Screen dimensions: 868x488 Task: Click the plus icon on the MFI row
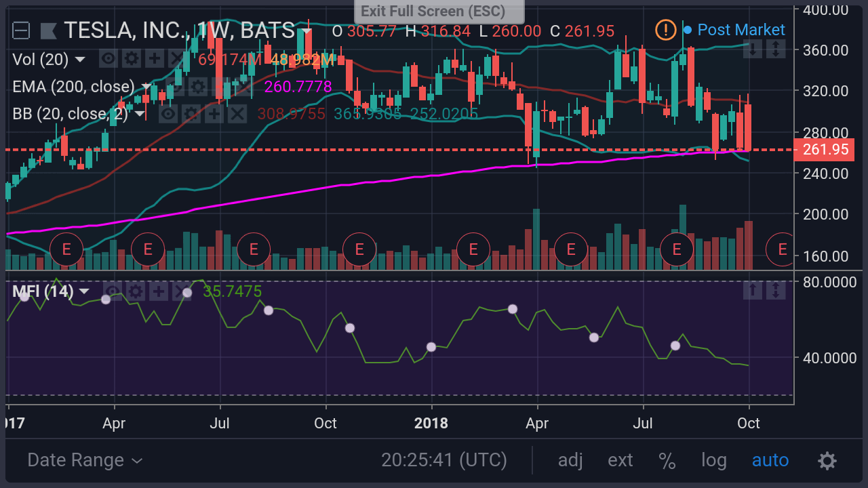coord(159,291)
